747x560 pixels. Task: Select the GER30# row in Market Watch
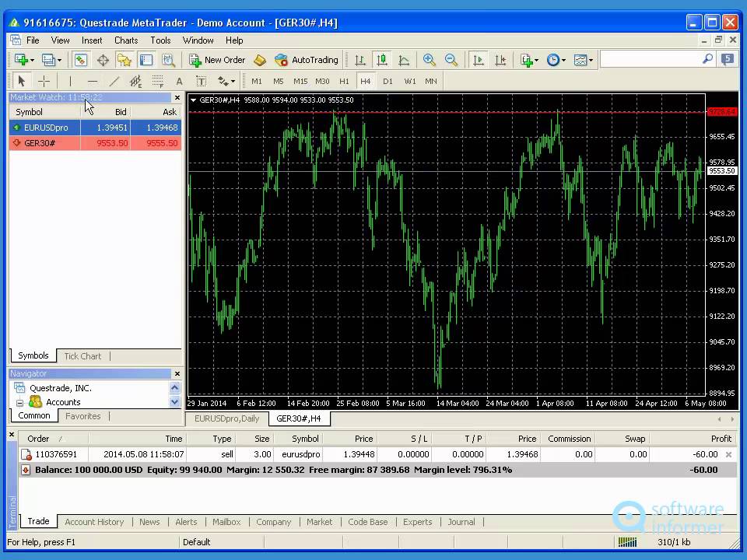tap(95, 143)
